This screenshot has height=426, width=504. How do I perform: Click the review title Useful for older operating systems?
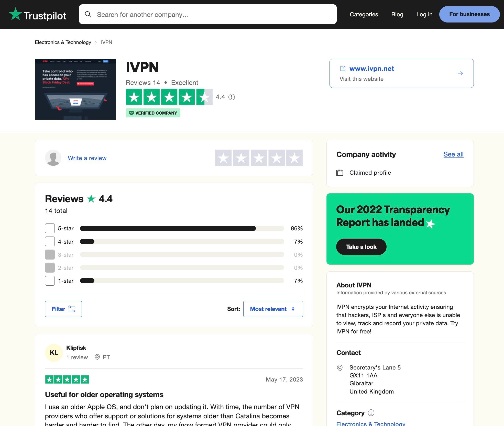point(104,395)
